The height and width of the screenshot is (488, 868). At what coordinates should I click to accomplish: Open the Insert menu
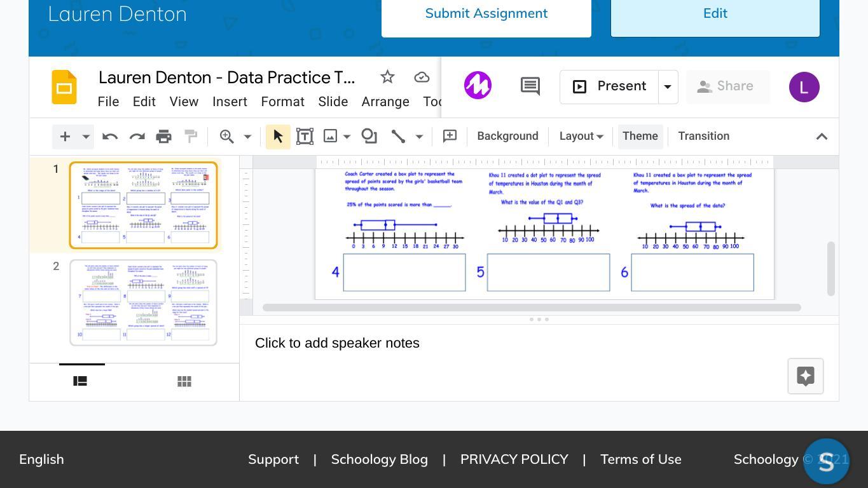coord(230,102)
